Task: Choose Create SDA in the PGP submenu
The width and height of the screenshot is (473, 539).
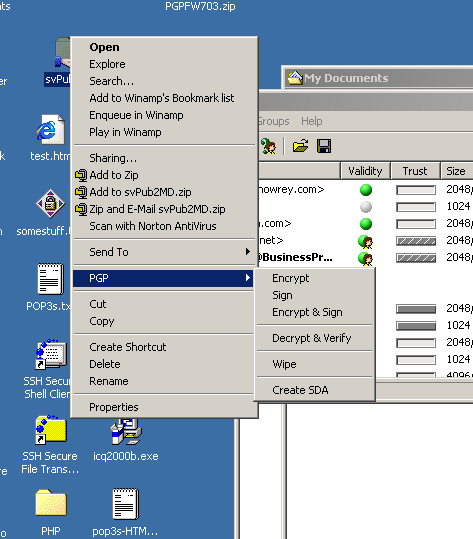Action: 315,390
